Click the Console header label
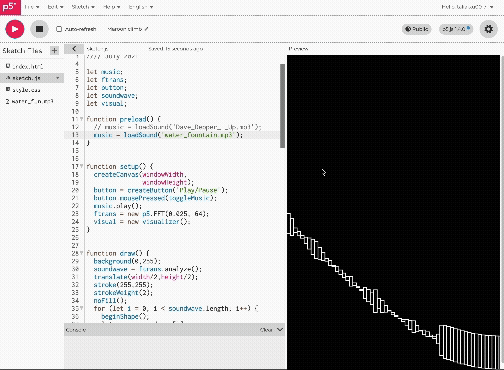Viewport: 504px width, 370px height. pos(76,330)
